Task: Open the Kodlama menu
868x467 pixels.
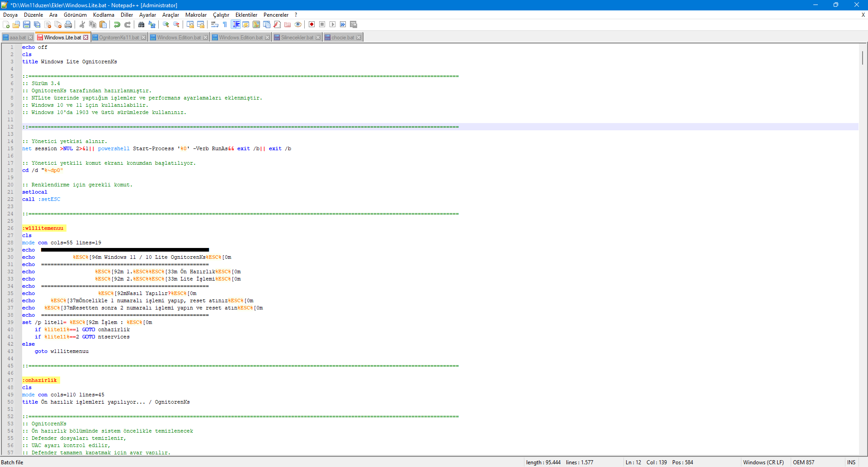Action: click(104, 15)
